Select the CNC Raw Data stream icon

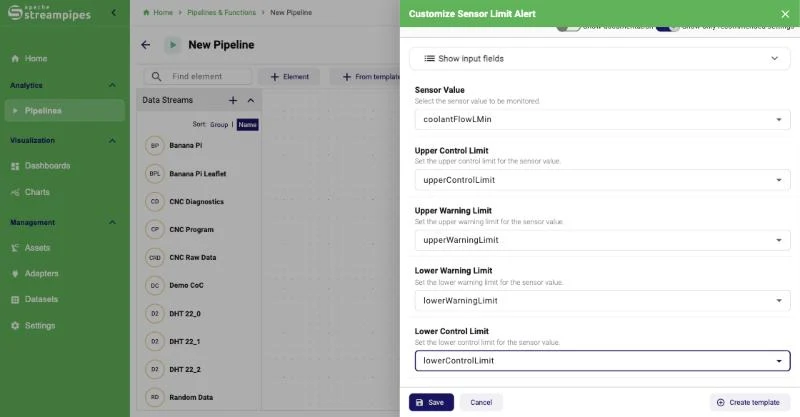155,258
